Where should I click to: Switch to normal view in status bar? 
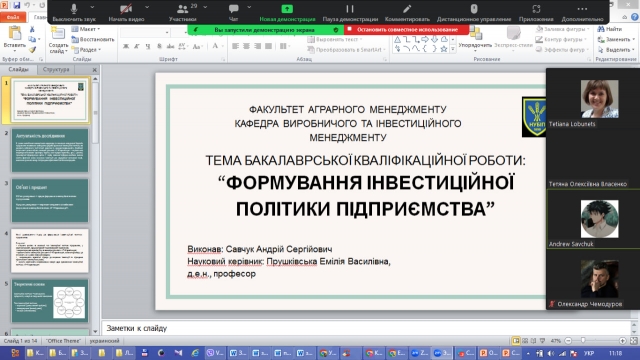click(x=516, y=341)
